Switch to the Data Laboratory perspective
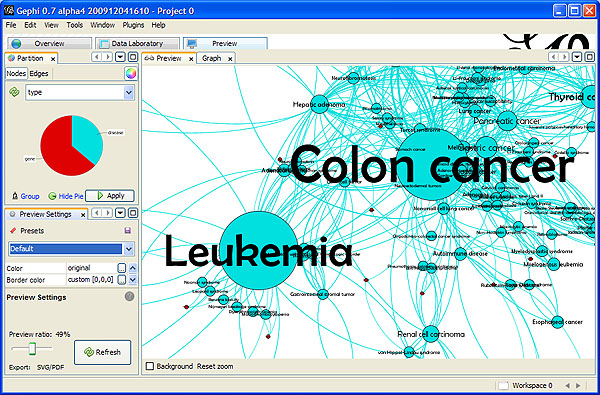This screenshot has width=600, height=395. pyautogui.click(x=137, y=44)
